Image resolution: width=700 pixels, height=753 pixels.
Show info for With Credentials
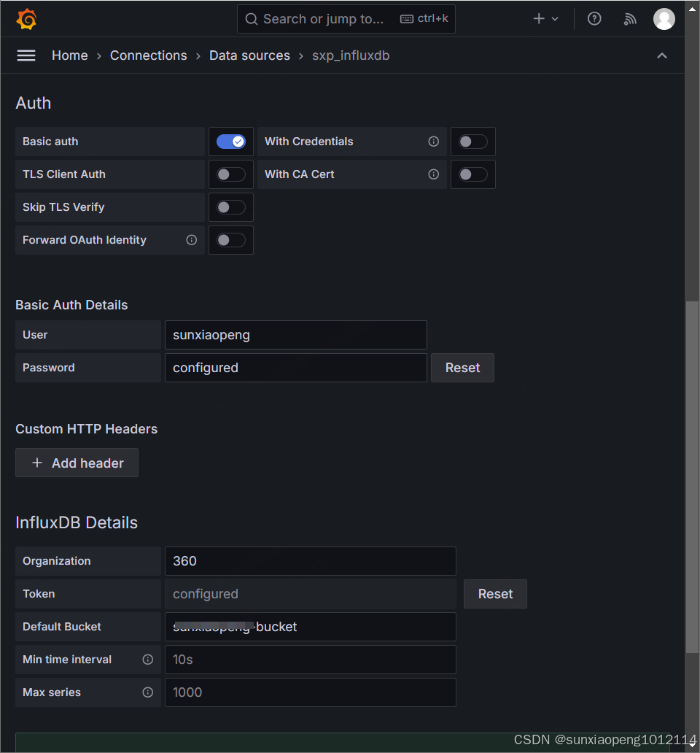pos(433,142)
